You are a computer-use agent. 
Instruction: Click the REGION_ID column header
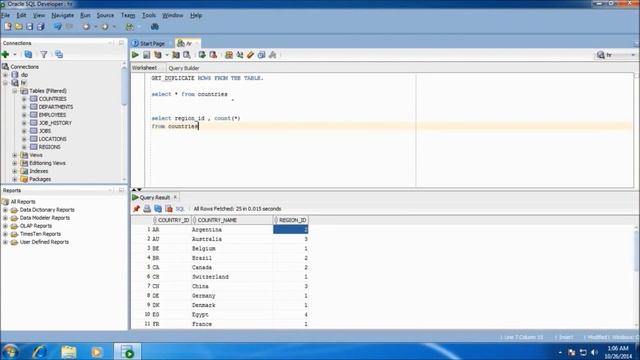coord(291,220)
